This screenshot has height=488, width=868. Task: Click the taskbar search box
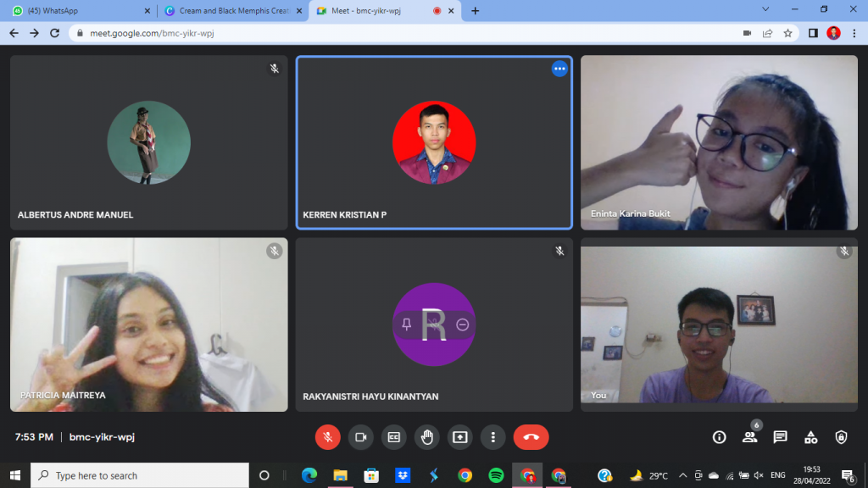point(140,475)
